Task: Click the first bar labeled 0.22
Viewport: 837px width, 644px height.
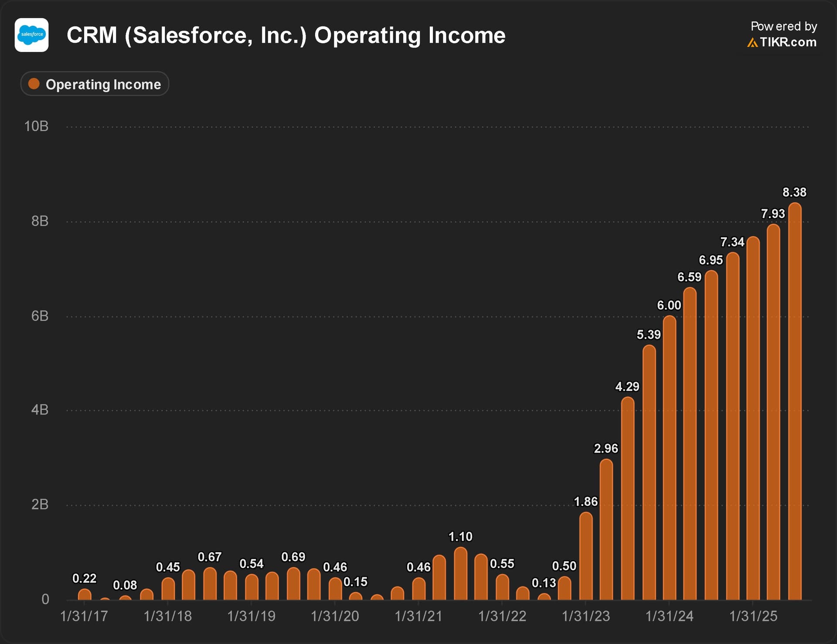Action: [85, 595]
